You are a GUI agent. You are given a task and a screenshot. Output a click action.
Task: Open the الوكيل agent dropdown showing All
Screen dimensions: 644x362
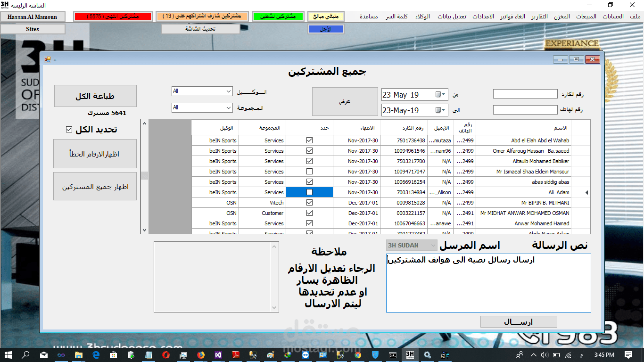pos(228,91)
